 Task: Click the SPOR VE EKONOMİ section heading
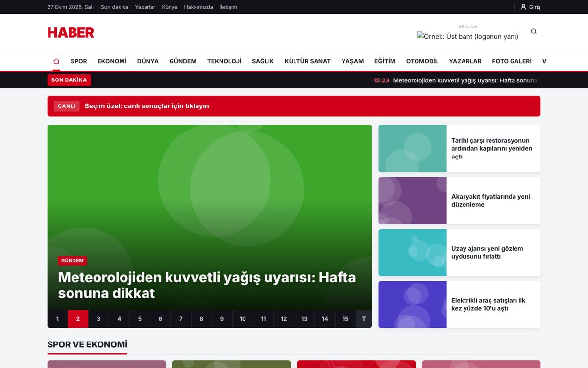(87, 344)
